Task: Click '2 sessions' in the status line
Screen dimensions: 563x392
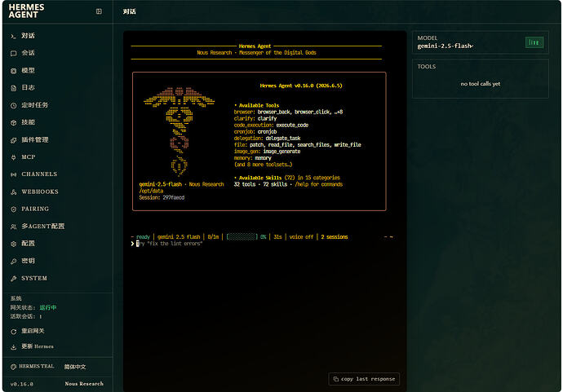Action: (x=335, y=237)
